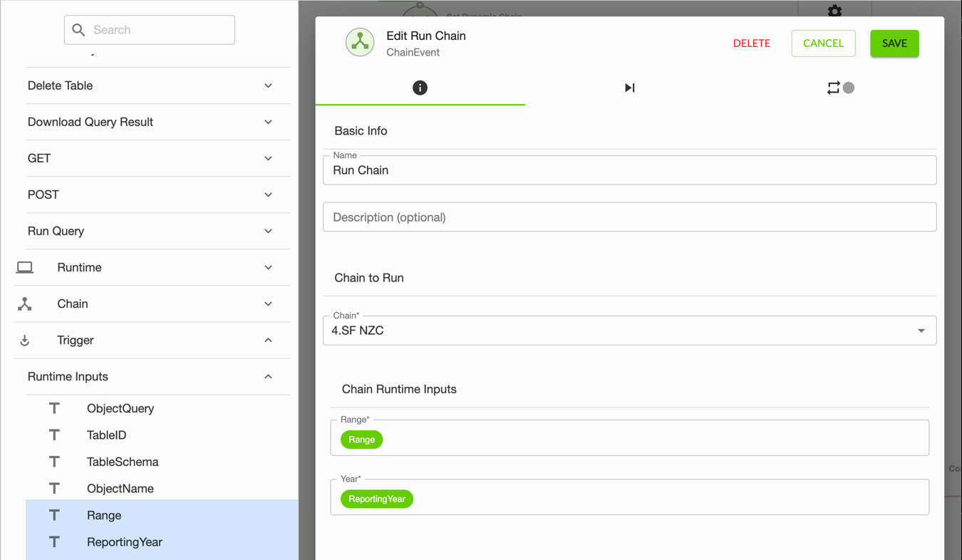Click the Search input field
The image size is (962, 560).
pos(150,30)
